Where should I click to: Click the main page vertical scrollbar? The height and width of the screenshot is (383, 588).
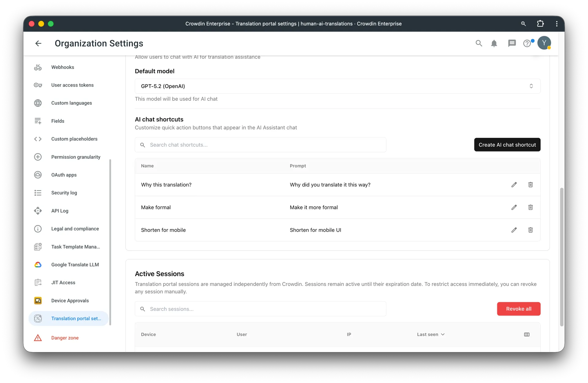(561, 257)
